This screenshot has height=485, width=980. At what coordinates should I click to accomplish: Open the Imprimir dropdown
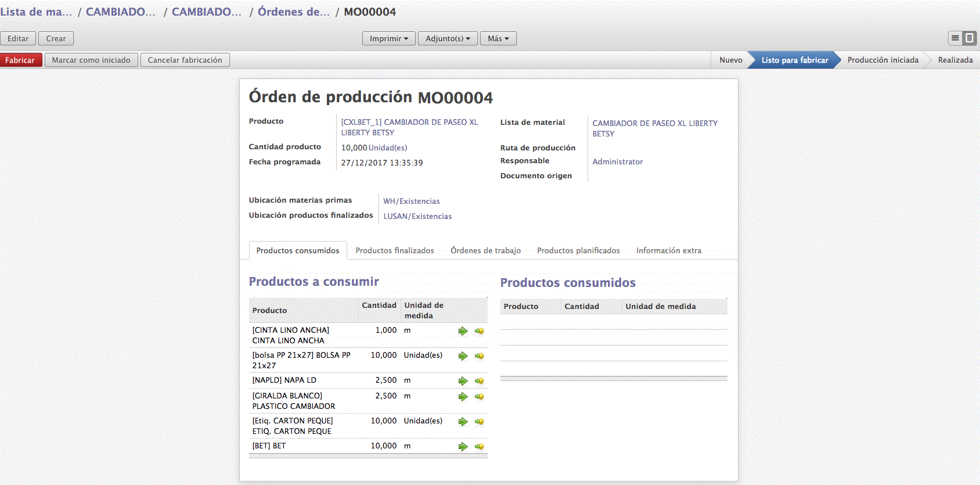pyautogui.click(x=388, y=38)
